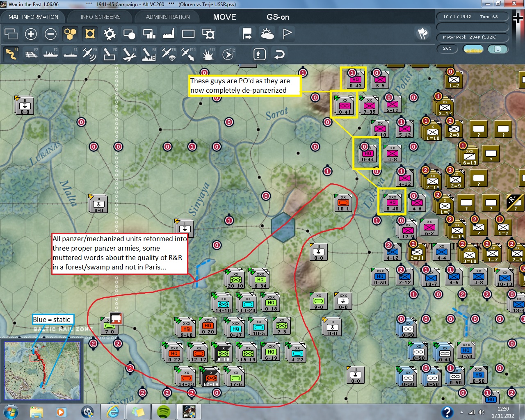Image resolution: width=525 pixels, height=420 pixels.
Task: Select the HQ unit labeled 0-44
Action: pyautogui.click(x=367, y=153)
